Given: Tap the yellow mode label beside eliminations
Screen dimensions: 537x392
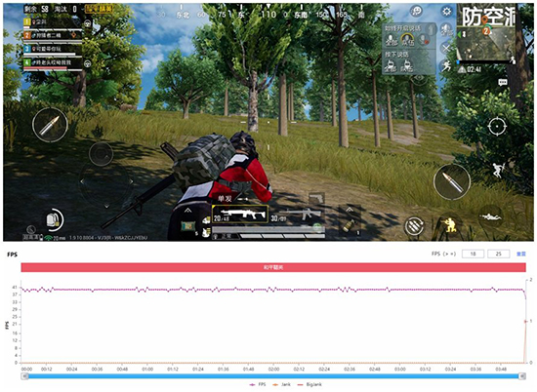Looking at the screenshot, I should pos(99,9).
